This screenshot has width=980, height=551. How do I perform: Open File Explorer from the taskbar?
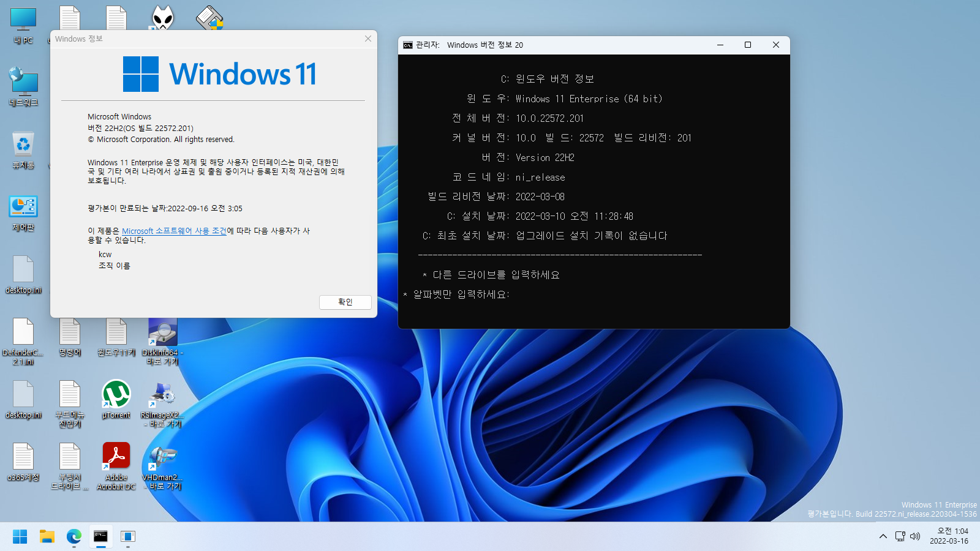pos(47,536)
